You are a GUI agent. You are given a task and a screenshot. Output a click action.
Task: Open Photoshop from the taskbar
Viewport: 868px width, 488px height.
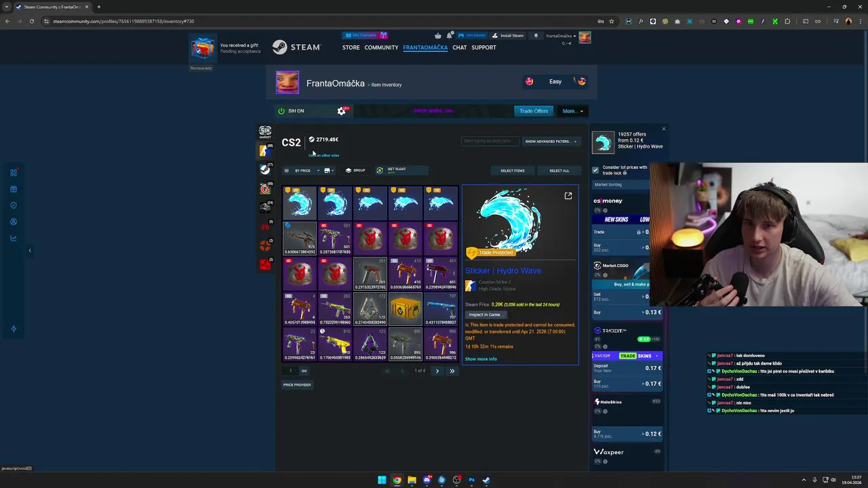pyautogui.click(x=471, y=480)
